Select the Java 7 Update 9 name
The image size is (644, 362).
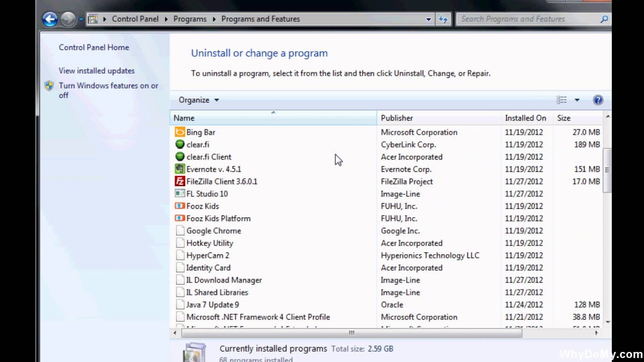tap(213, 305)
